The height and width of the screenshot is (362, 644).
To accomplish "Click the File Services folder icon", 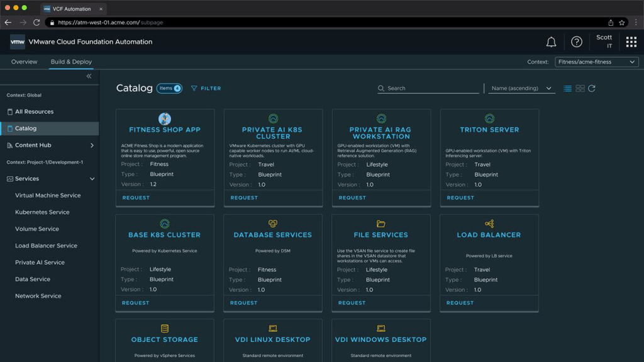I will 380,224.
